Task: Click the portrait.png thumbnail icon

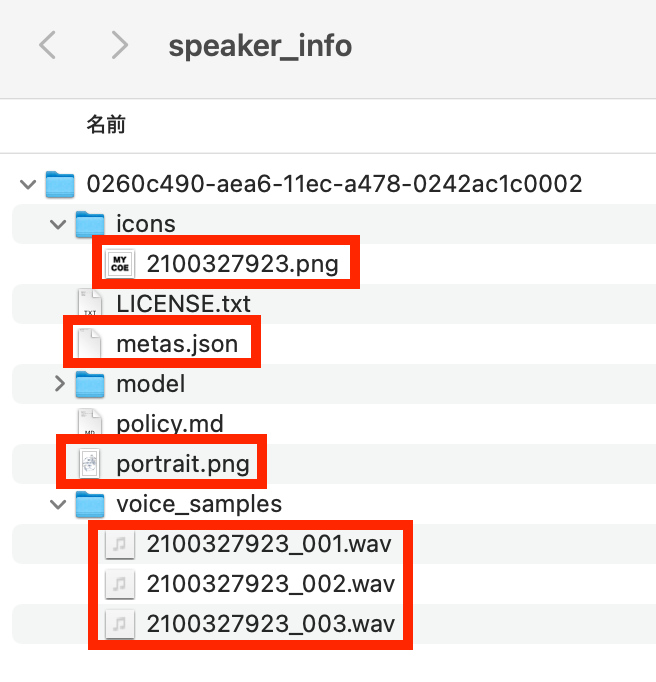Action: click(x=90, y=464)
